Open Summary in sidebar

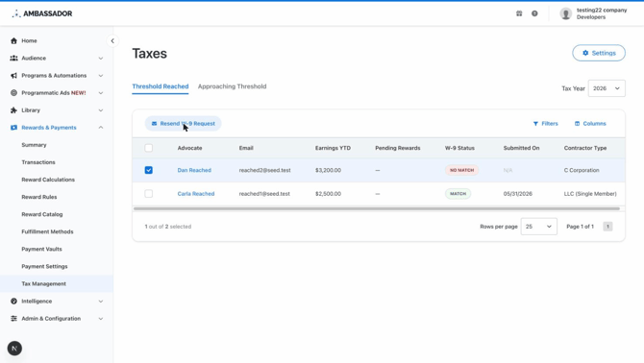click(34, 145)
